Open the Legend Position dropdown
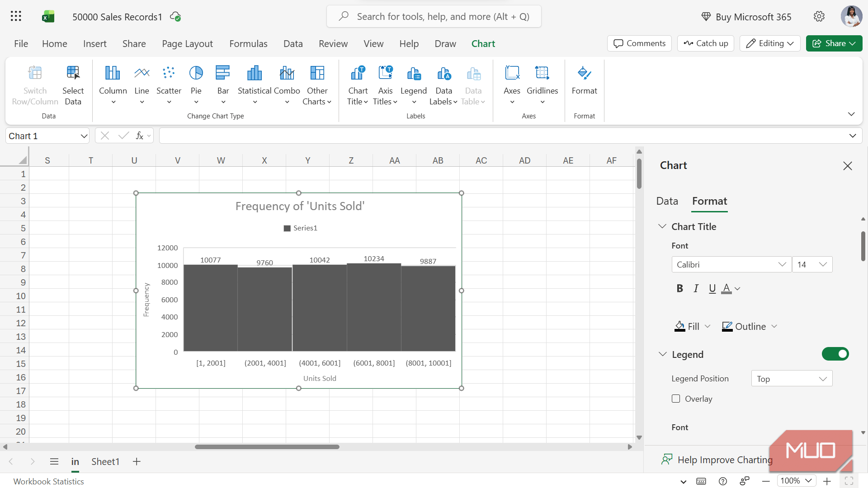 click(792, 379)
